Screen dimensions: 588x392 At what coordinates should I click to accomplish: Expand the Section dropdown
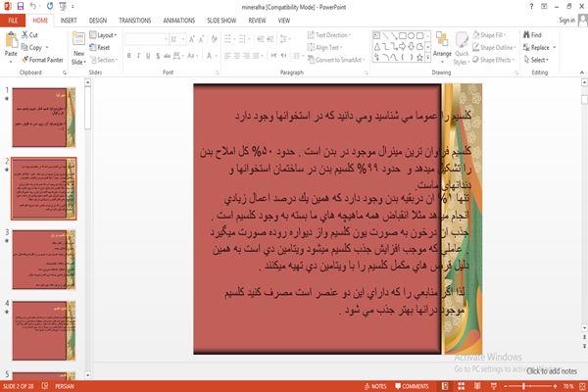[x=104, y=60]
